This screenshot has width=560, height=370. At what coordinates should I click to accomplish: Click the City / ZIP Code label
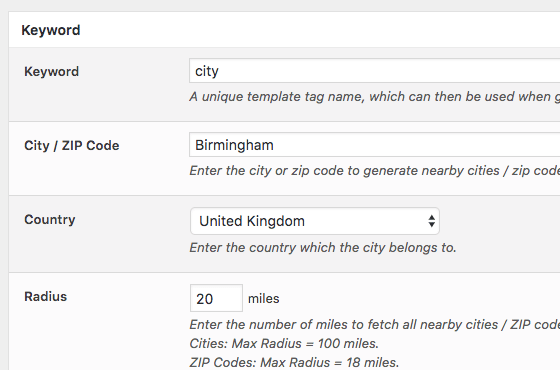(72, 146)
